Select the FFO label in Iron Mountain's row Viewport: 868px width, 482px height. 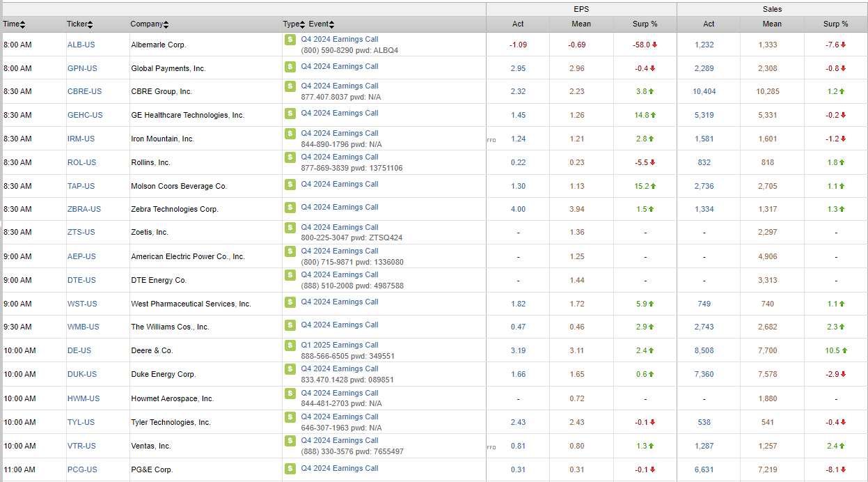(491, 140)
